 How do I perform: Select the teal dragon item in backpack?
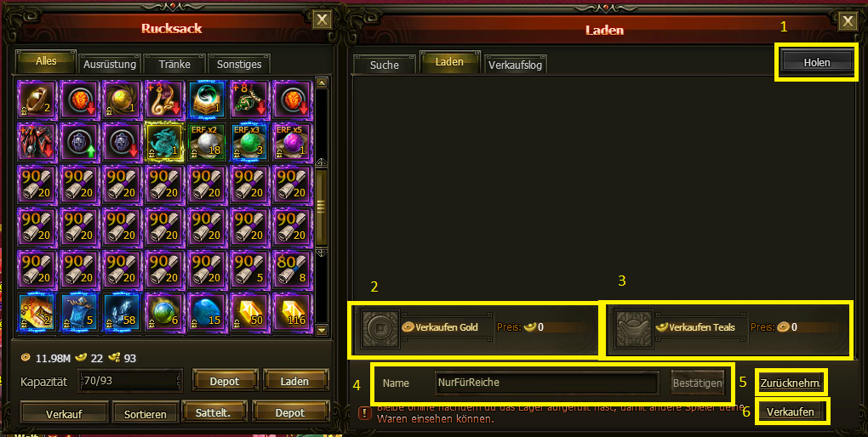[164, 143]
